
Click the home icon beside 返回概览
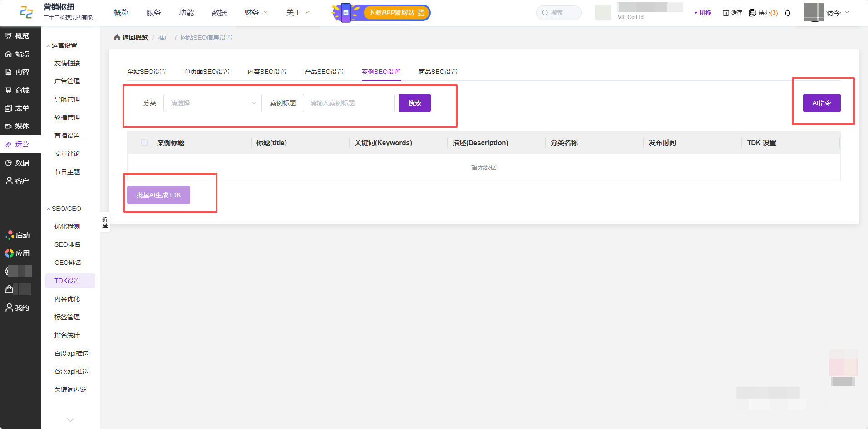point(117,38)
